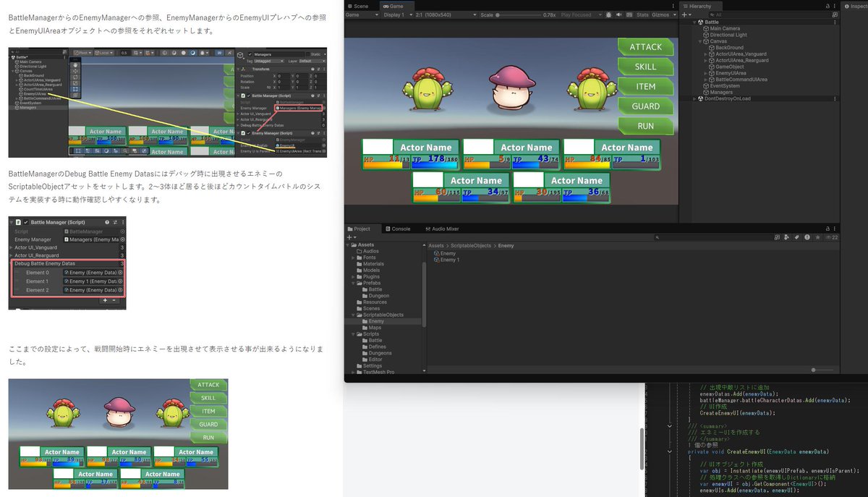
Task: Collapse the Canvas object in Hierarchy
Action: 699,41
